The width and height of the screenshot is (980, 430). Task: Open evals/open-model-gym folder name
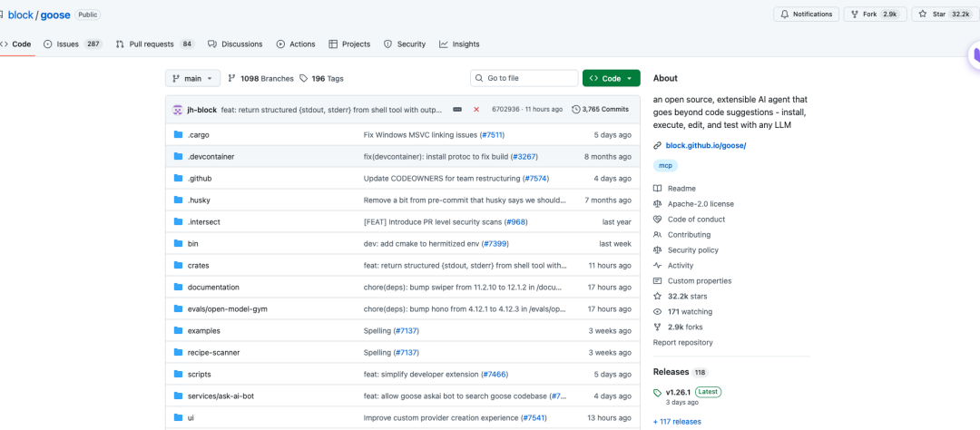coord(228,308)
